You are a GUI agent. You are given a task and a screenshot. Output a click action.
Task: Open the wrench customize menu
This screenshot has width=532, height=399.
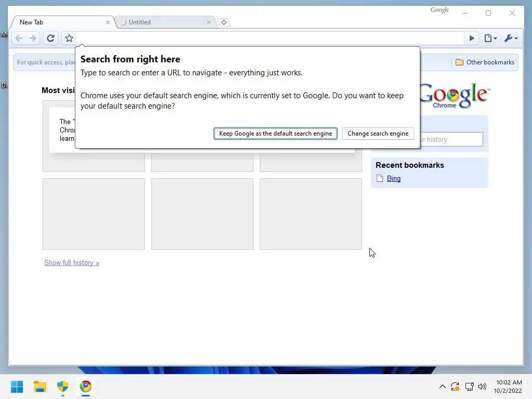(x=511, y=38)
